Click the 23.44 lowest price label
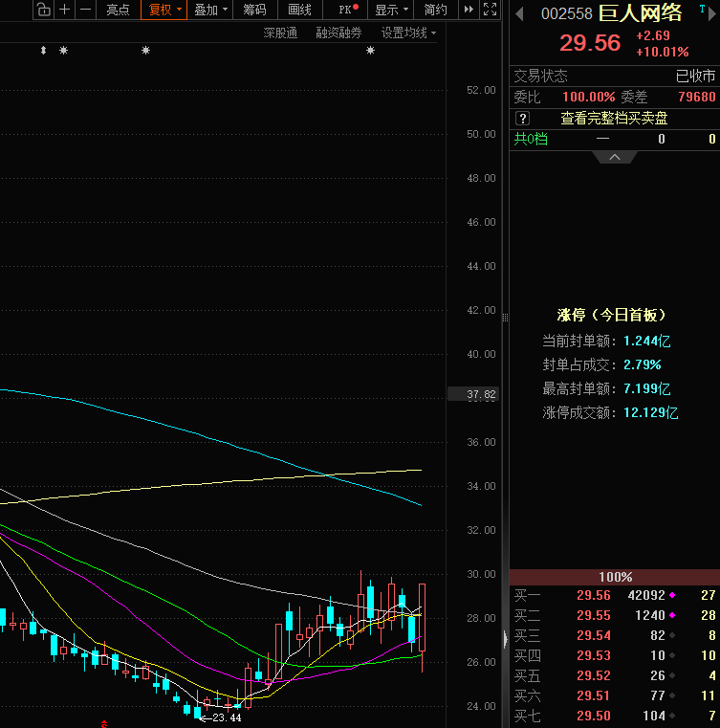720x728 pixels. point(227,717)
